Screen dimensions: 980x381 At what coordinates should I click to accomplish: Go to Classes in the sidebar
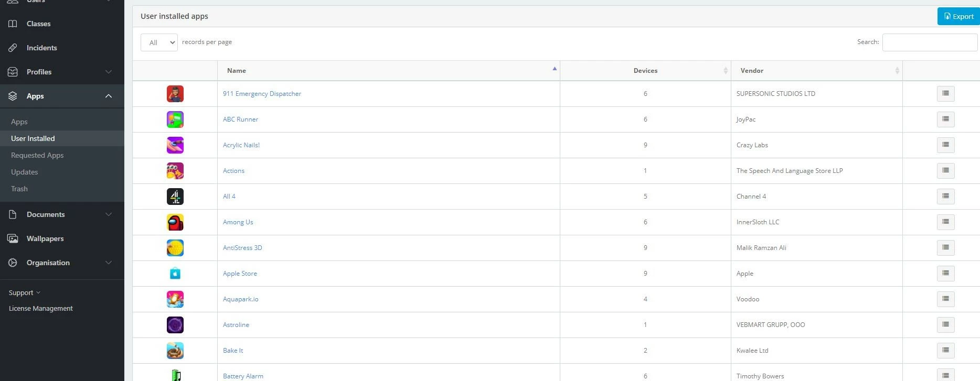pos(62,24)
